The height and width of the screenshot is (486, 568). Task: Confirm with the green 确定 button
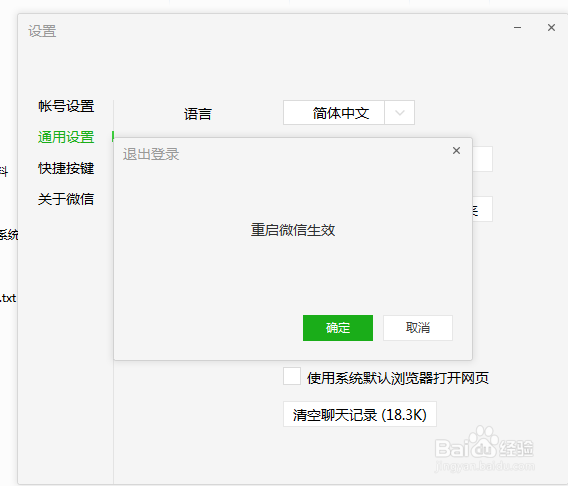tap(338, 328)
